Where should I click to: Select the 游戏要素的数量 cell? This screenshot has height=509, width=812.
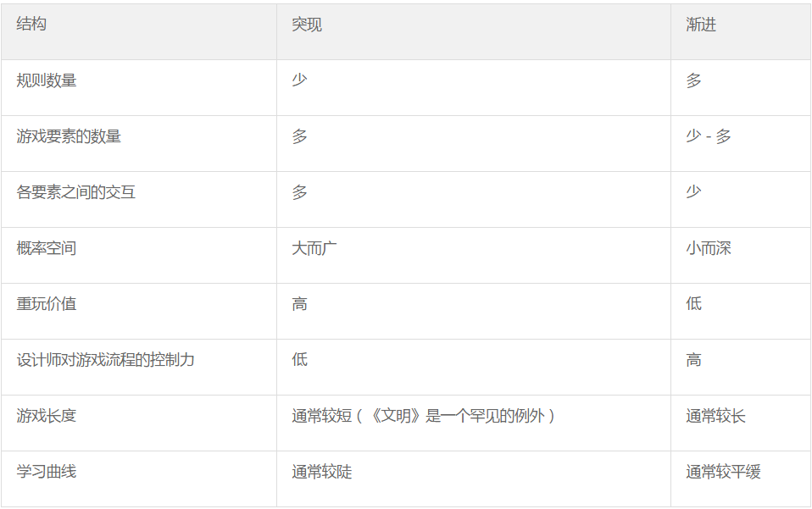(x=139, y=143)
